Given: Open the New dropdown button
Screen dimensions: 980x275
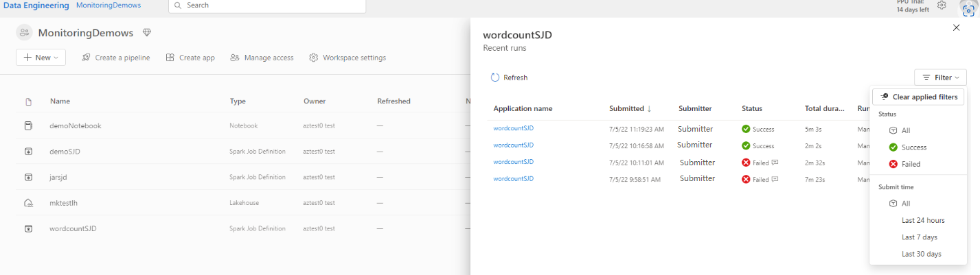Looking at the screenshot, I should coord(41,58).
